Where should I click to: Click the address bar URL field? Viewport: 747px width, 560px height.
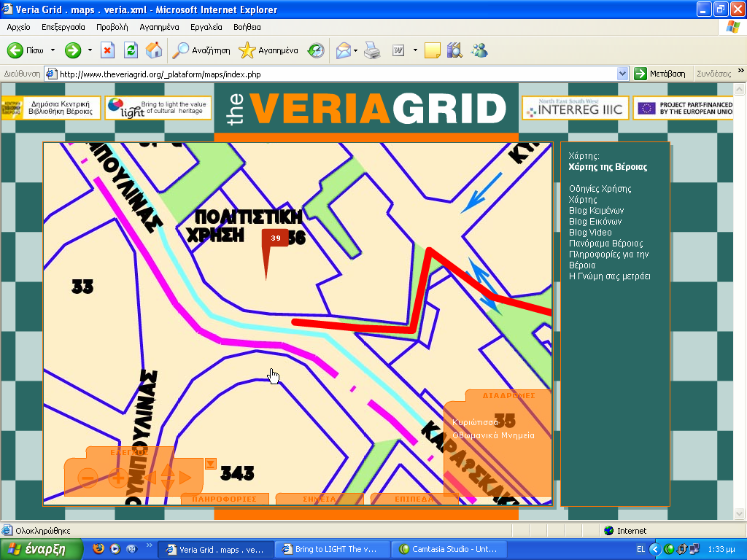tap(336, 74)
